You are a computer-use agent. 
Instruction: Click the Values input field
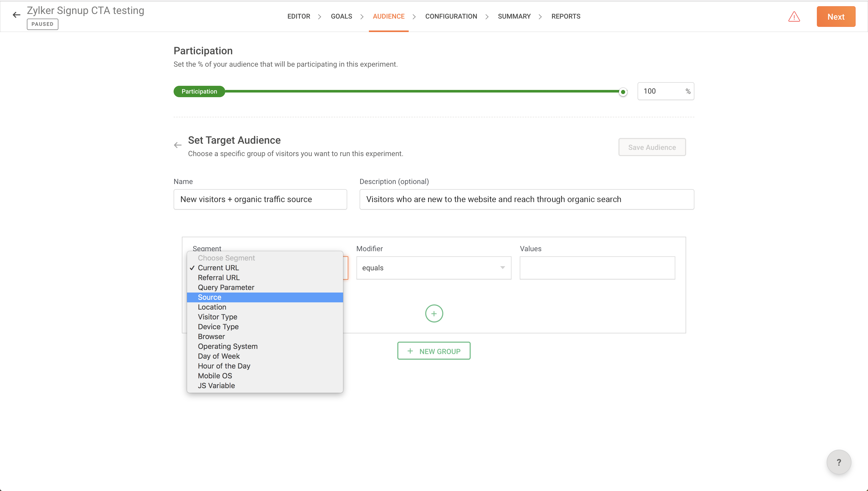pyautogui.click(x=597, y=268)
